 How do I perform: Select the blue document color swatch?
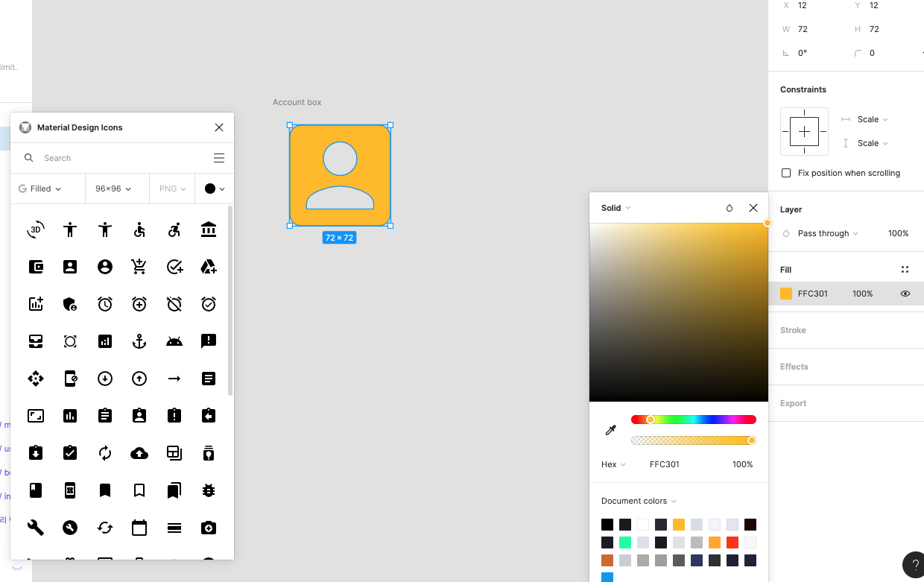607,578
